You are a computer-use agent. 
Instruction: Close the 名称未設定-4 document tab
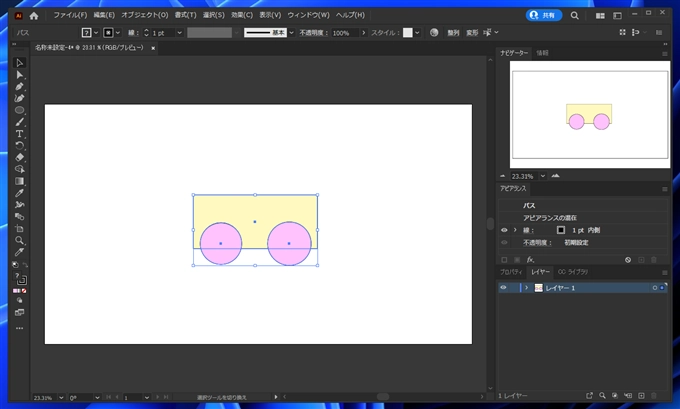pyautogui.click(x=153, y=48)
